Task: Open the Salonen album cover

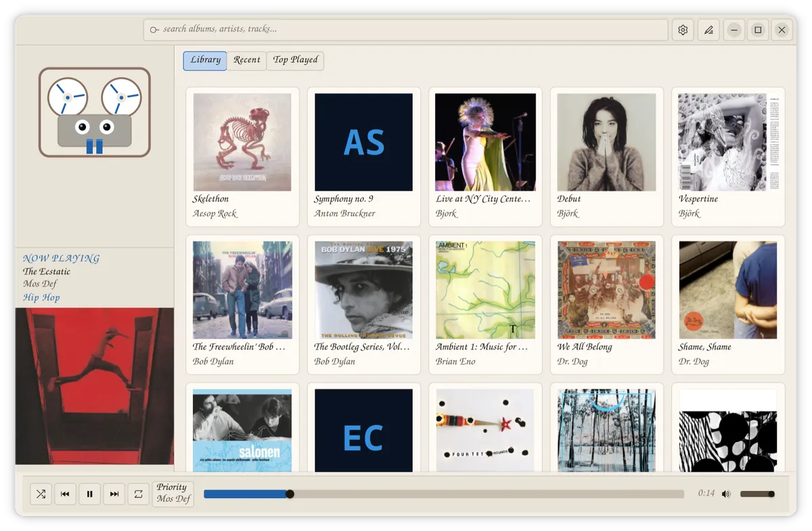Action: pyautogui.click(x=242, y=430)
